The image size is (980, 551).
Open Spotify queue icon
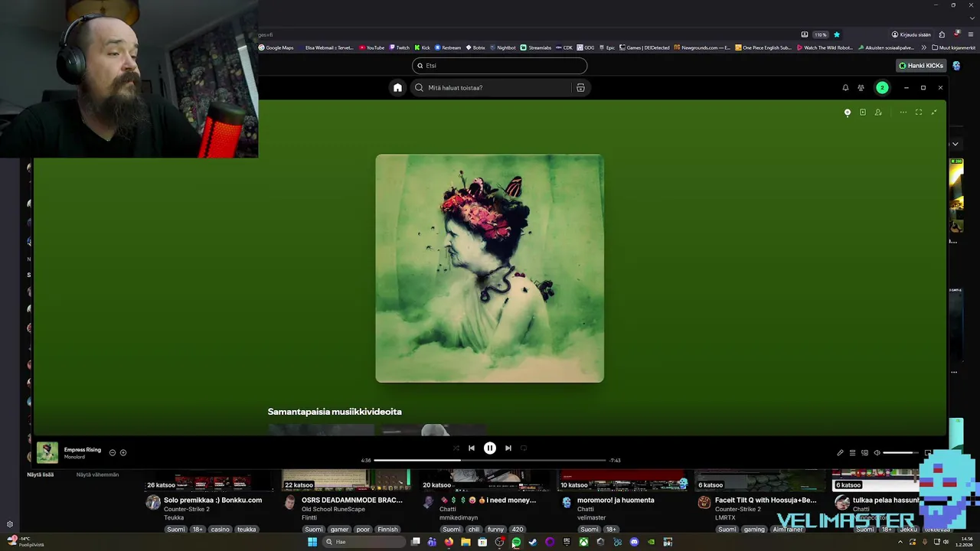(x=852, y=453)
